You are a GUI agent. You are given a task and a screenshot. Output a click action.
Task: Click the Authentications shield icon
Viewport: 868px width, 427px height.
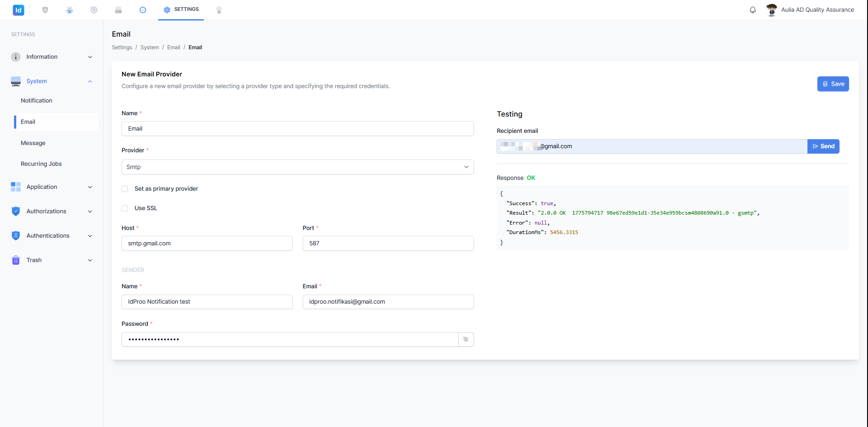click(x=16, y=236)
